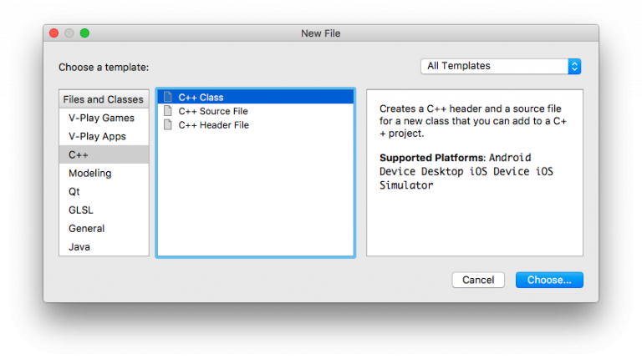Viewport: 642px width, 364px height.
Task: Close the New File dialog with red button
Action: [54, 33]
